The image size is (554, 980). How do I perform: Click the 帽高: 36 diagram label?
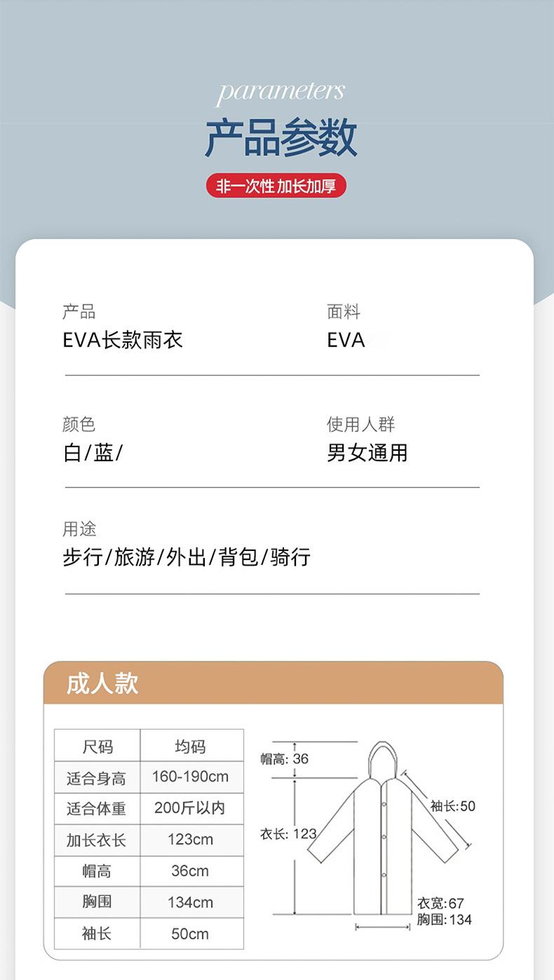285,759
